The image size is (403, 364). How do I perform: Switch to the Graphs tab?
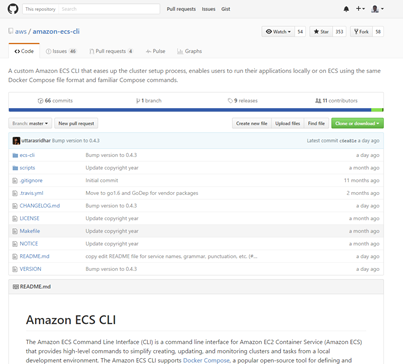pyautogui.click(x=189, y=51)
